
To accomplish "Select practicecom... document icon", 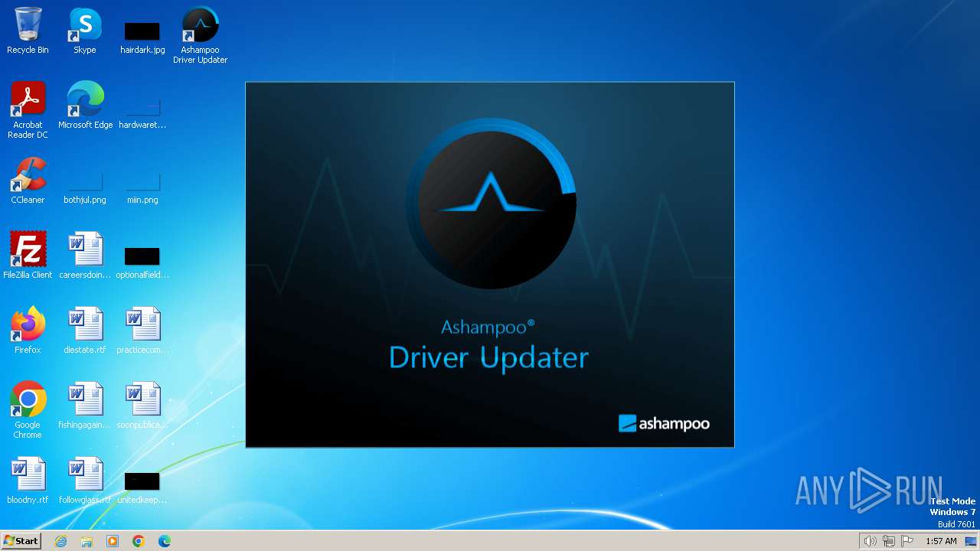I will pyautogui.click(x=142, y=331).
